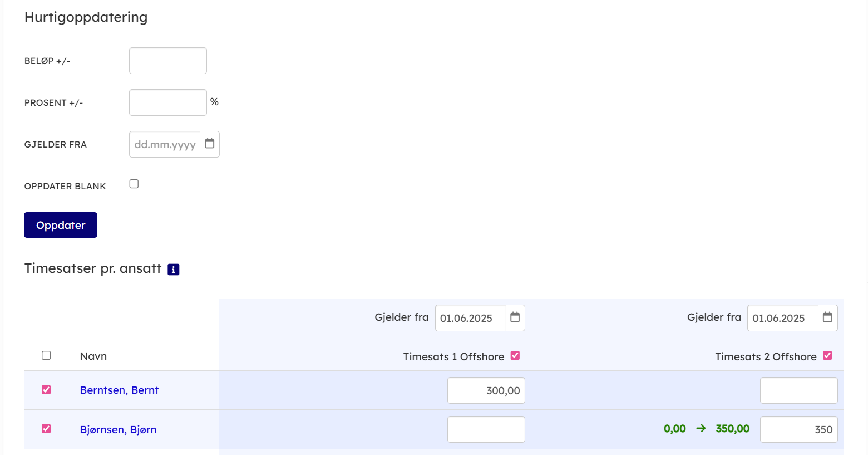Toggle the select-all checkbox beside Navn

(46, 355)
